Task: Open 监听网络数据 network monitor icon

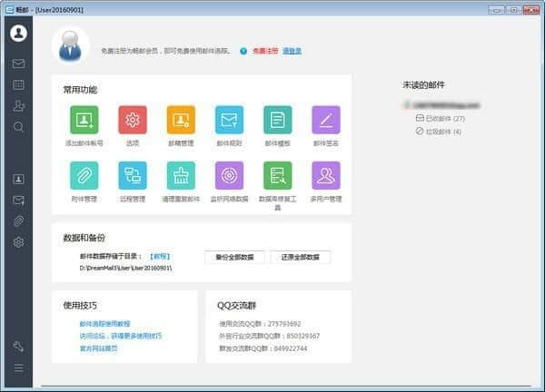Action: [229, 175]
